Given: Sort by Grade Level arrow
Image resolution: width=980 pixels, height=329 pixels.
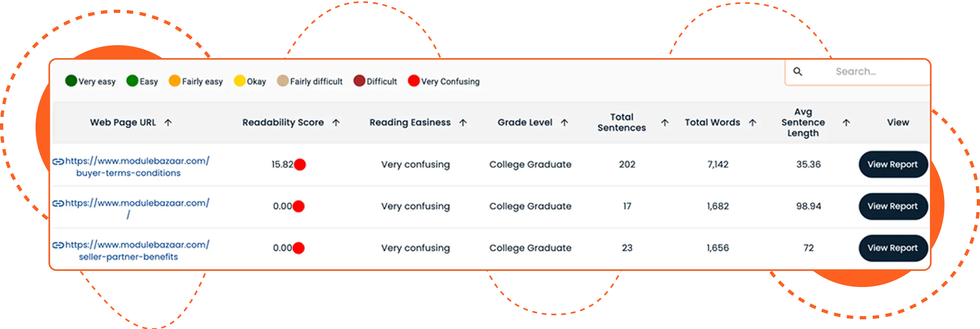Looking at the screenshot, I should [x=565, y=123].
